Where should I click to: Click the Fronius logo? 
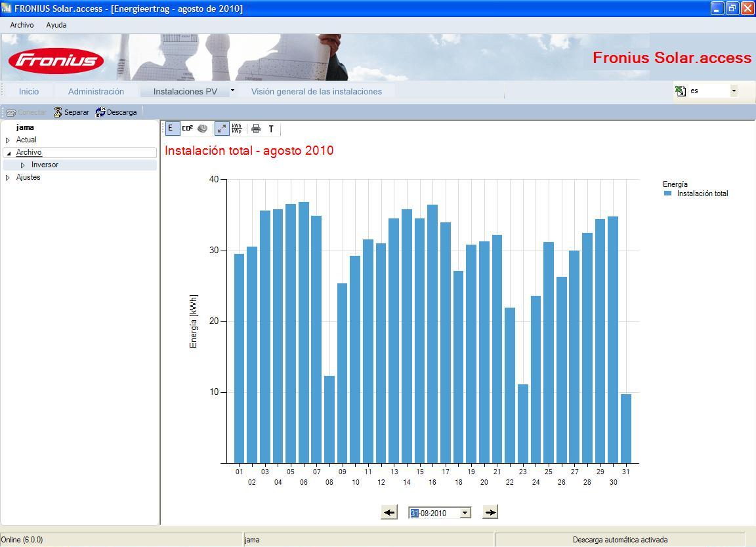point(56,60)
